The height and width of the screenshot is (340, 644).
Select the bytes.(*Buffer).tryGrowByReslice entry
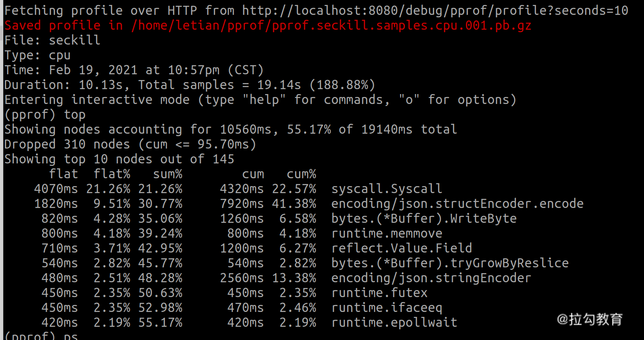450,263
